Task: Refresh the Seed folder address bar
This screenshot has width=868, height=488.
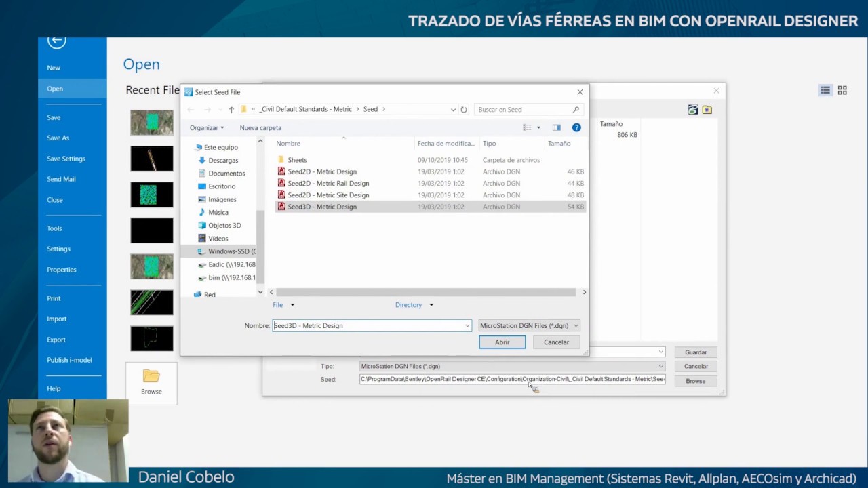Action: click(x=464, y=109)
